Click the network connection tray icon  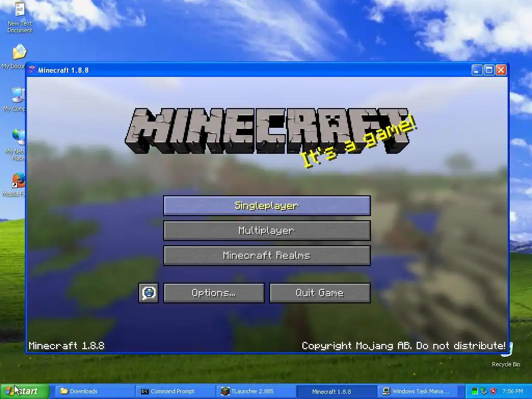click(484, 391)
